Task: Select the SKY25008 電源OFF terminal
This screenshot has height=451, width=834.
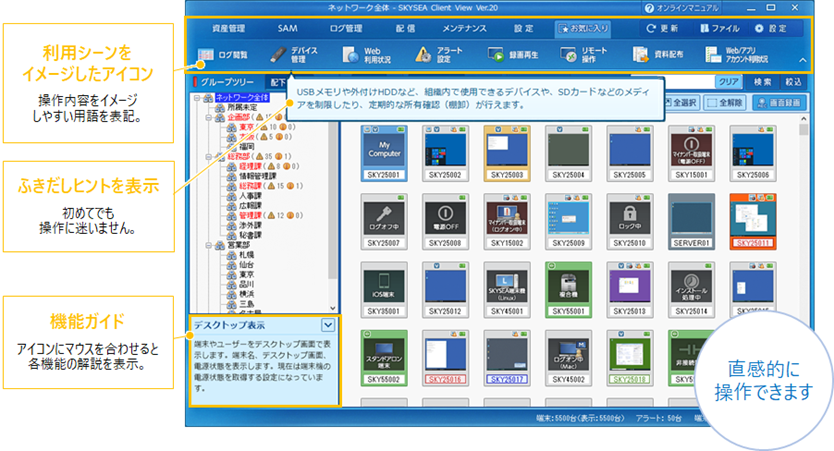Action: (x=445, y=222)
